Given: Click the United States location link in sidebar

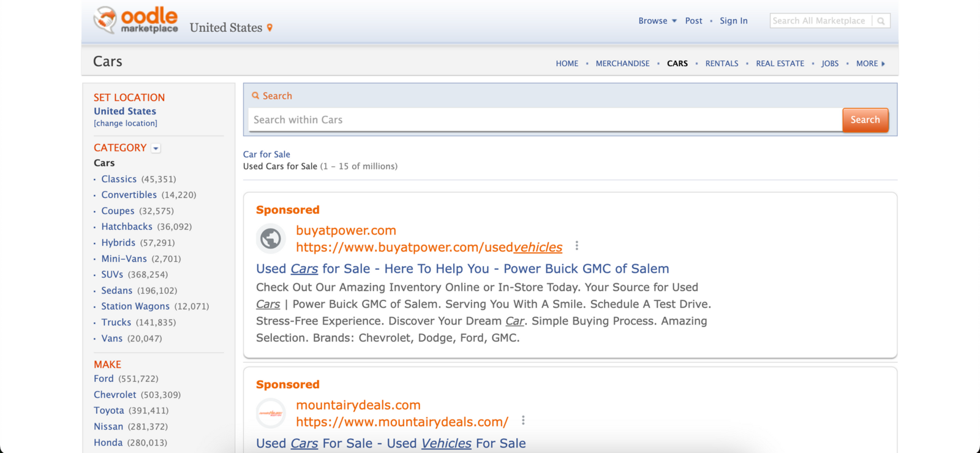Looking at the screenshot, I should click(x=125, y=111).
